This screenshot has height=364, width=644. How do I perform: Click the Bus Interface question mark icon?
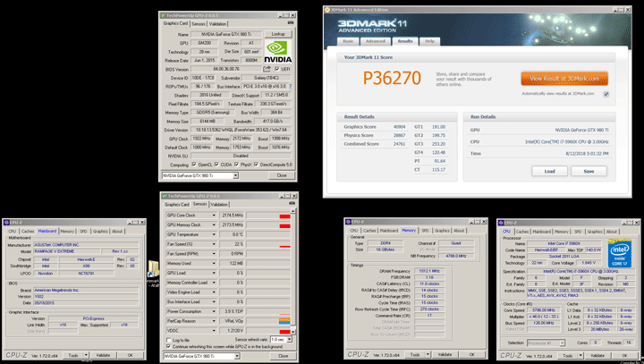coord(290,86)
